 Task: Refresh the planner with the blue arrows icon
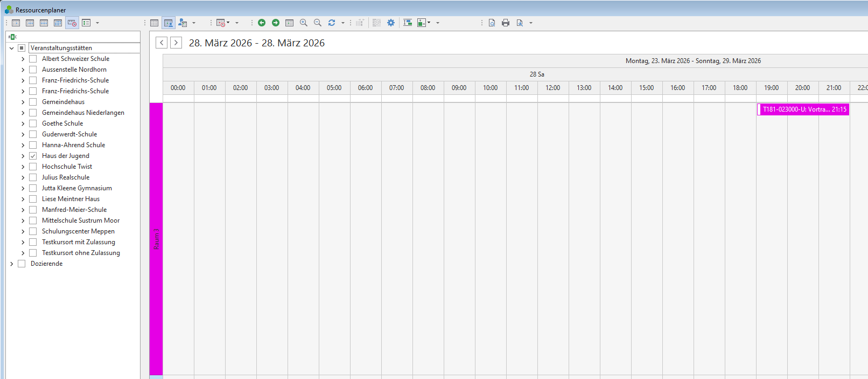(332, 23)
